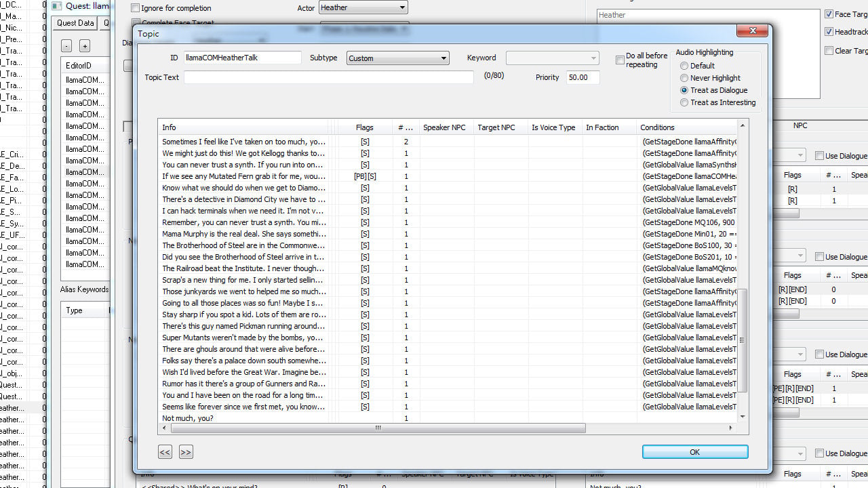
Task: Select row 'Not much, you?' in Topic list
Action: (448, 418)
